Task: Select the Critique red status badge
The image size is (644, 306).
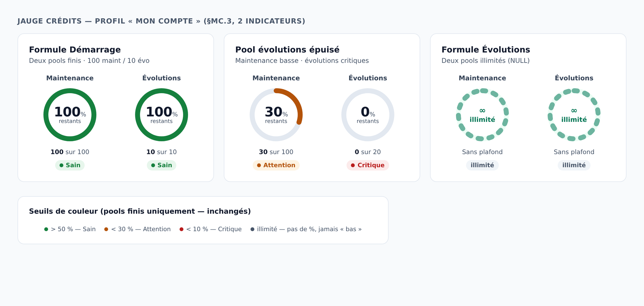Action: click(x=368, y=165)
